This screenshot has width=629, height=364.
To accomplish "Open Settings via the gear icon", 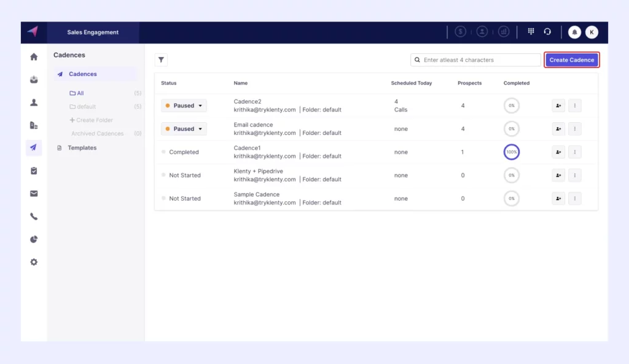I will pyautogui.click(x=34, y=262).
